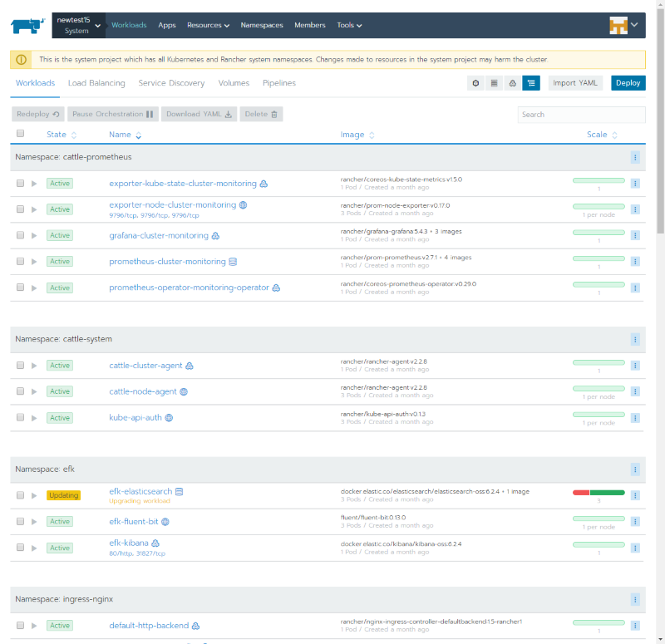This screenshot has width=665, height=644.
Task: Check the prometheus-cluster-monitoring row checkbox
Action: point(20,261)
